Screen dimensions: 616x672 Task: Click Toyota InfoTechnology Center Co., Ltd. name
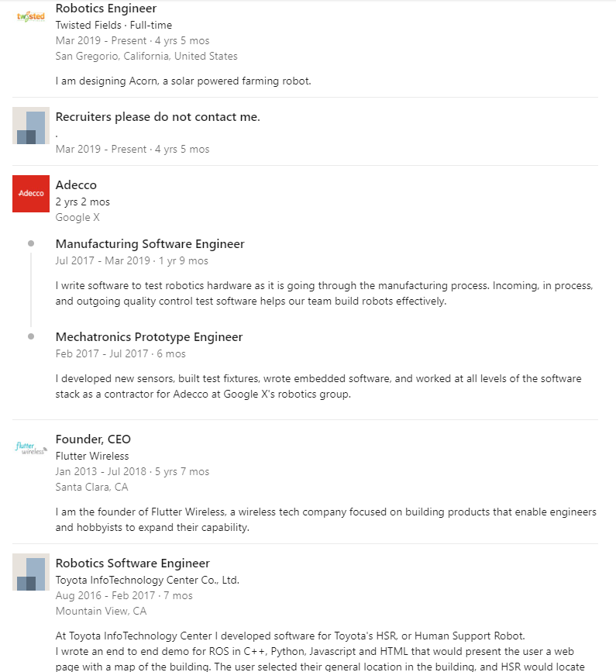coord(147,581)
